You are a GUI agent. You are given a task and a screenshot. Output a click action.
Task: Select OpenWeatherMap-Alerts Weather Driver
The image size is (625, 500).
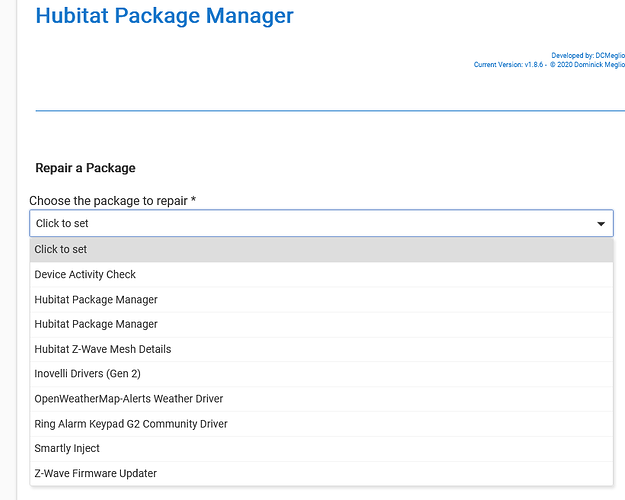pos(321,399)
